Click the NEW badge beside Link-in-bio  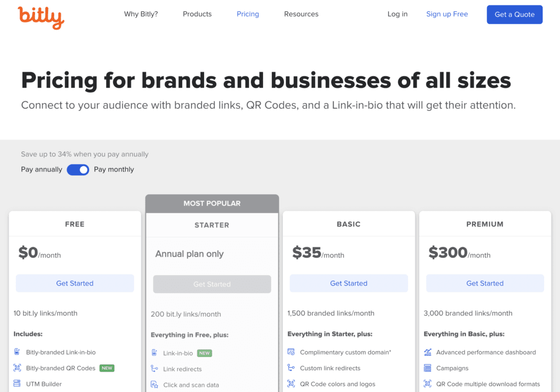[x=204, y=353]
